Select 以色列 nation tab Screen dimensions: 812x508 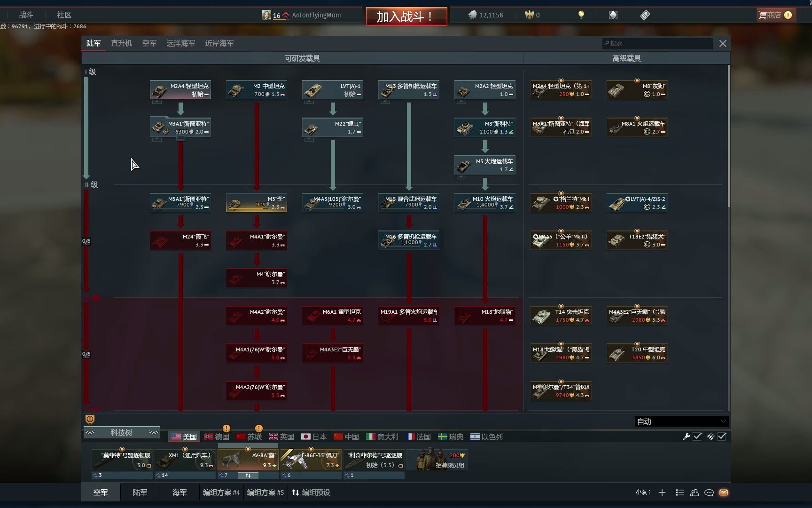click(486, 437)
